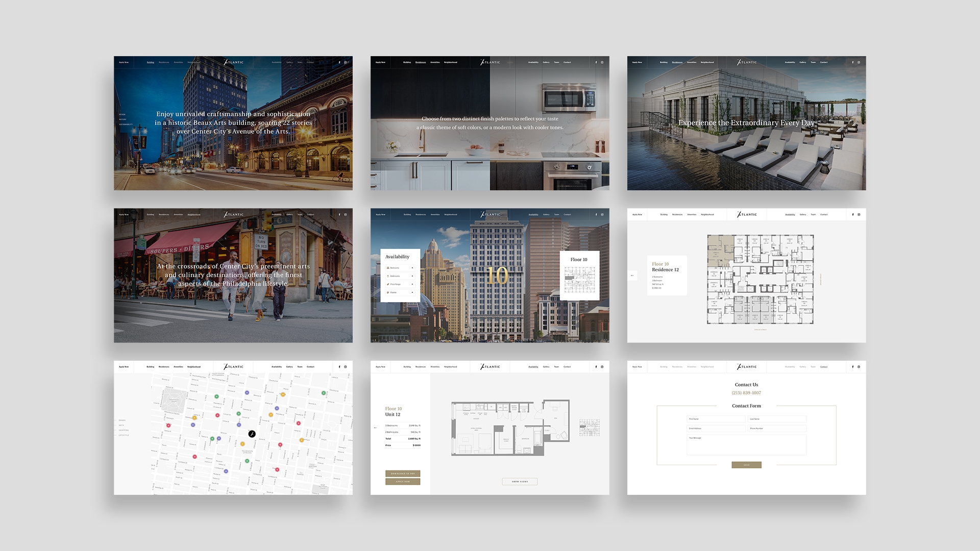Focus the Email Address input field
The width and height of the screenshot is (980, 551).
click(x=716, y=429)
